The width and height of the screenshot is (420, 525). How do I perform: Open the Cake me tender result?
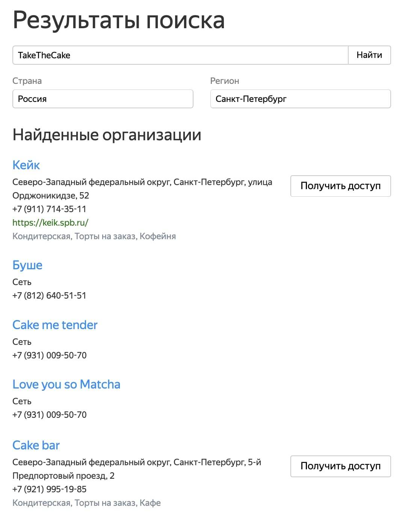tap(55, 325)
